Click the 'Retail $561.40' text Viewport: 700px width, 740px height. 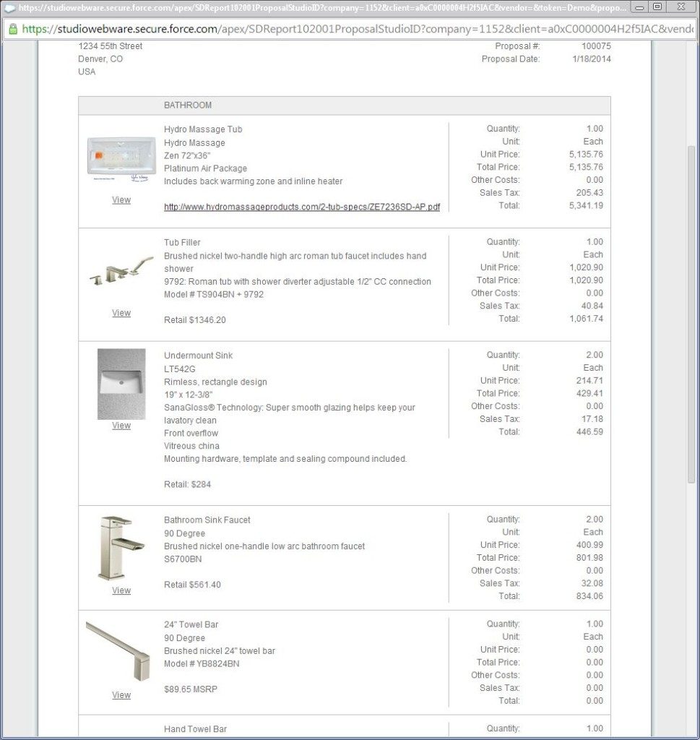tap(192, 585)
